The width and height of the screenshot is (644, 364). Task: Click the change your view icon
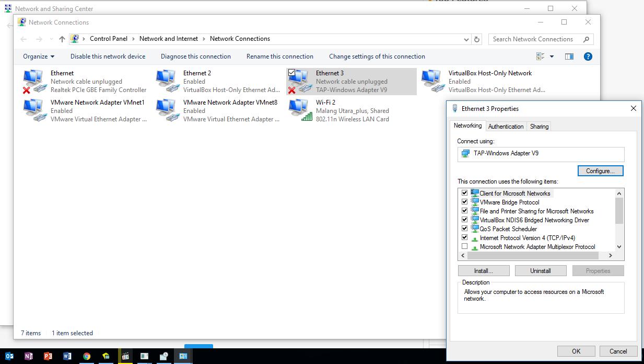[541, 56]
